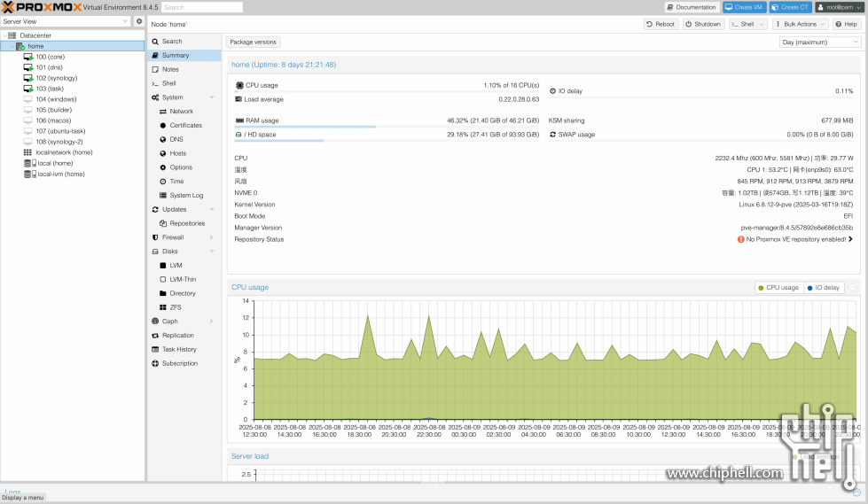This screenshot has height=504, width=868.
Task: Click the HD space progress bar
Action: [x=386, y=141]
